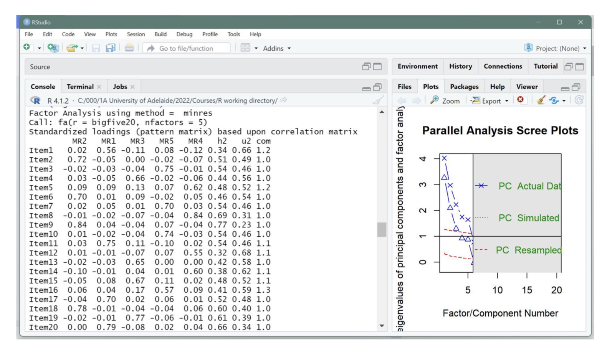
Task: Switch to the Jobs tab
Action: pyautogui.click(x=120, y=87)
